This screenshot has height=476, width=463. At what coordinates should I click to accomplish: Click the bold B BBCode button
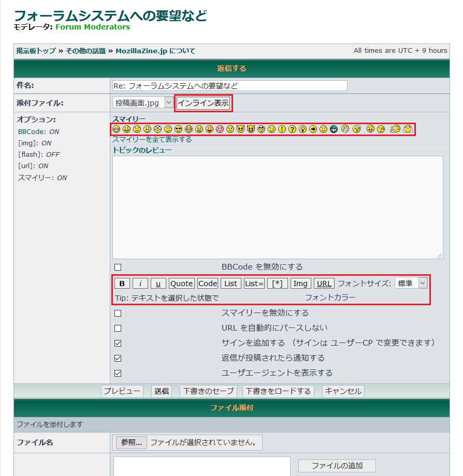coord(122,284)
